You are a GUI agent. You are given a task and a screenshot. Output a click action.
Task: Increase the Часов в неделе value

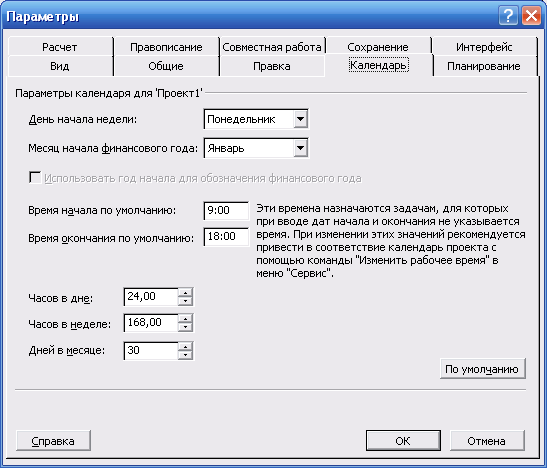185,318
